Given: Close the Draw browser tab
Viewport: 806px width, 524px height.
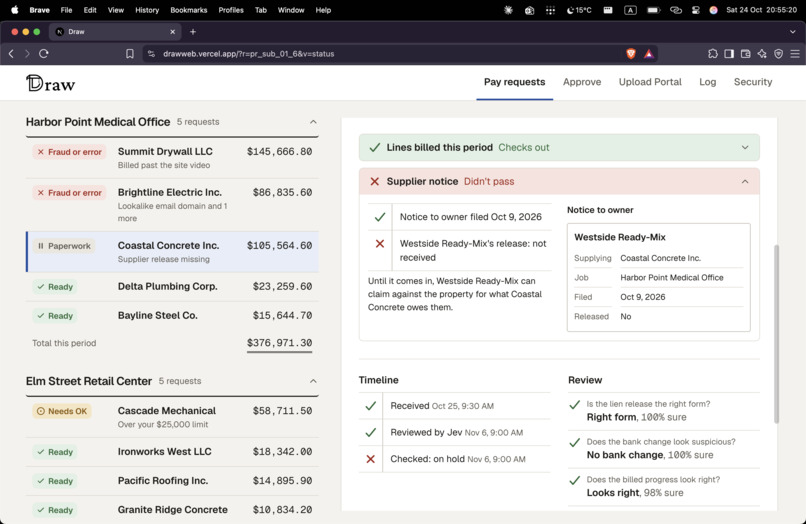Looking at the screenshot, I should pos(172,32).
